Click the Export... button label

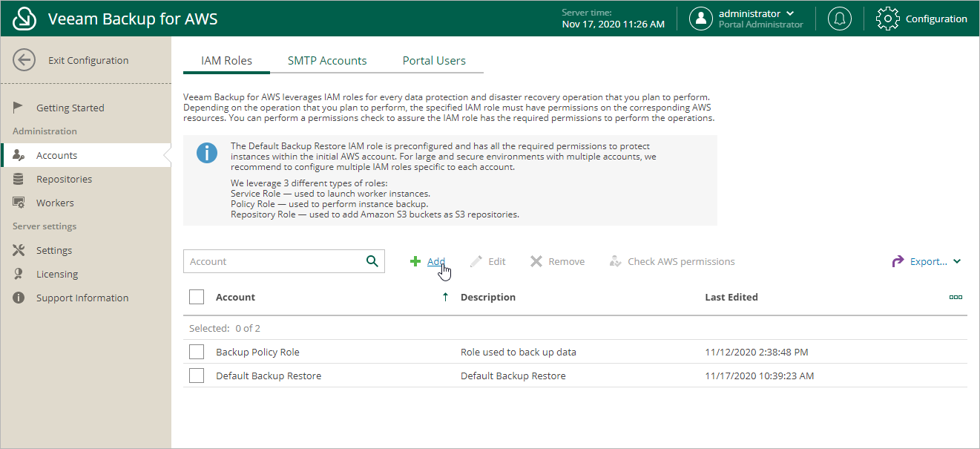click(x=929, y=261)
